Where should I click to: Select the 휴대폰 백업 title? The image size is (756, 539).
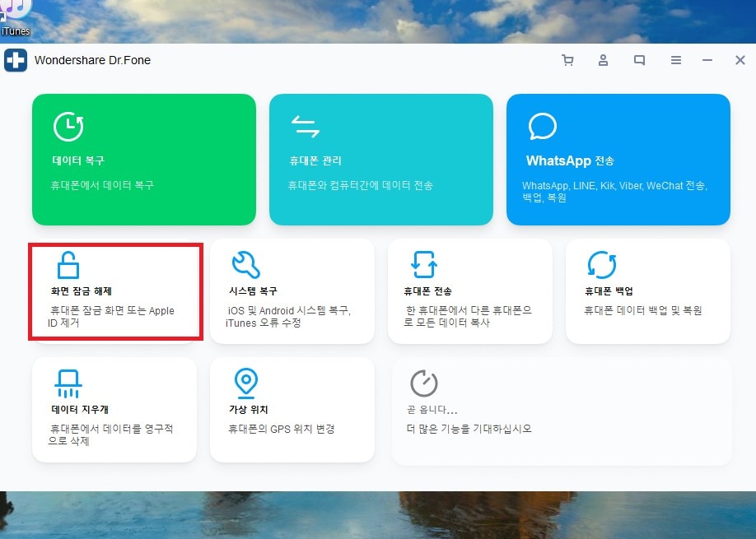(x=609, y=291)
